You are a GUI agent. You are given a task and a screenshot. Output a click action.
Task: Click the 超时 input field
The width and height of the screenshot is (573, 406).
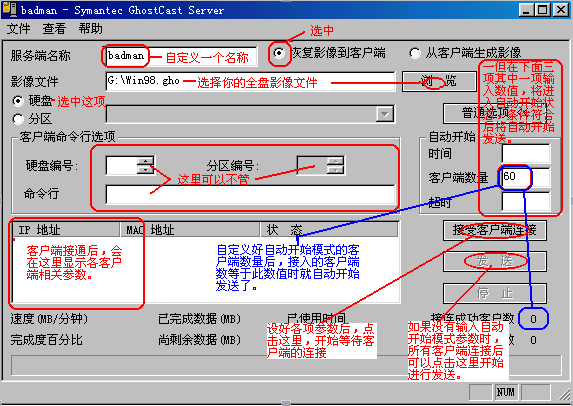point(526,201)
